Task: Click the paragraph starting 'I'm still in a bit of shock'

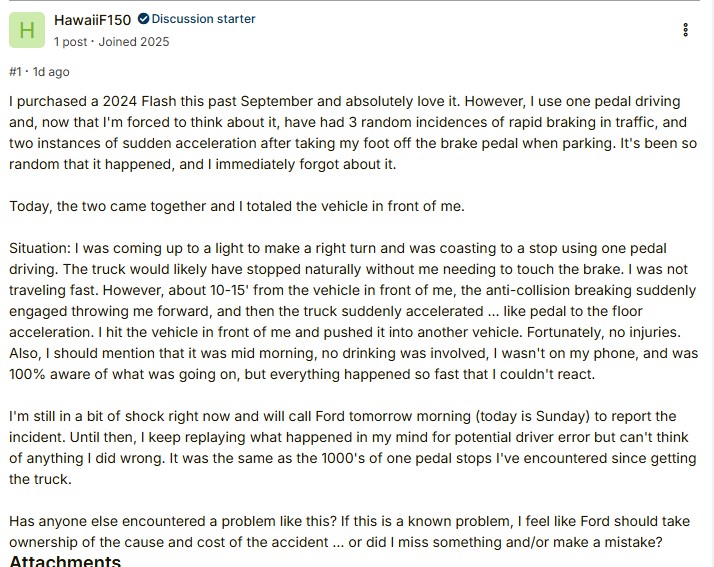Action: 350,447
